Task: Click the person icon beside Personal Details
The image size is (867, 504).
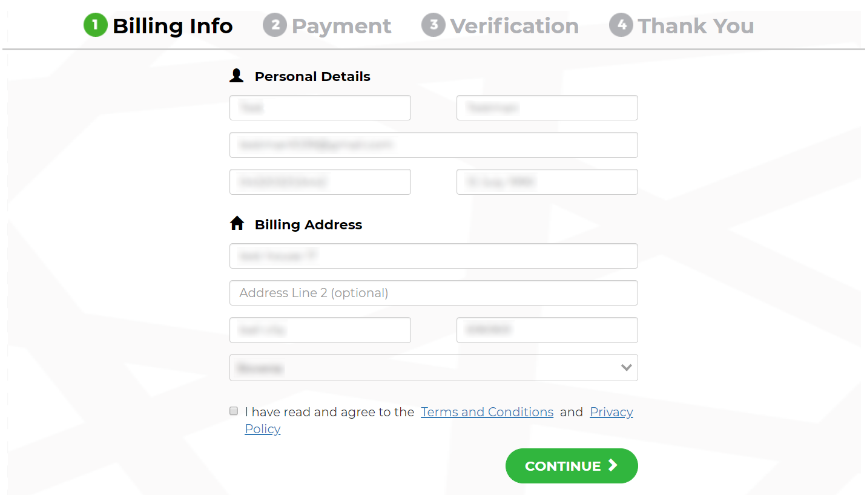Action: (x=237, y=76)
